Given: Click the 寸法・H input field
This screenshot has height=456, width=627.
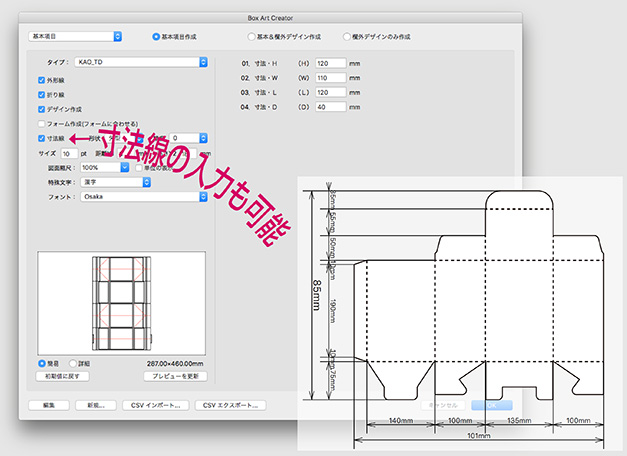Looking at the screenshot, I should click(330, 62).
